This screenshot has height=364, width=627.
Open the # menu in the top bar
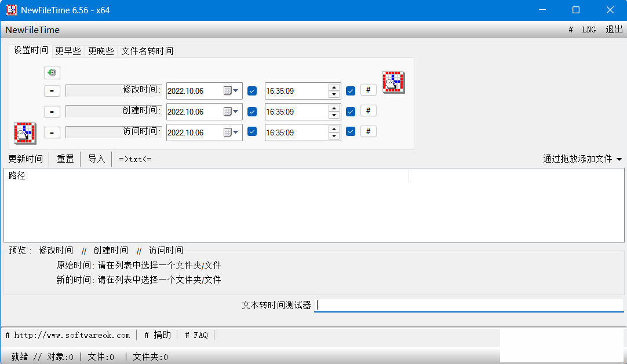[571, 30]
